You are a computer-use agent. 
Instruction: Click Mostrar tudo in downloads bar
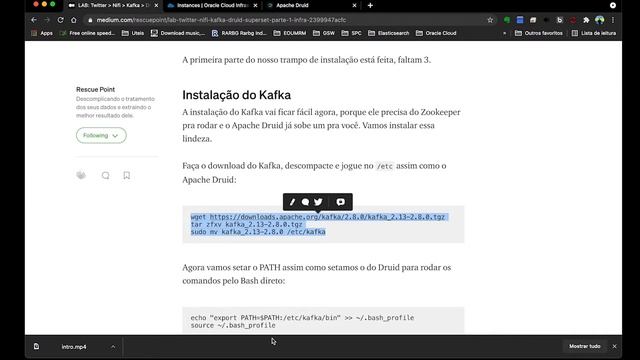click(585, 346)
